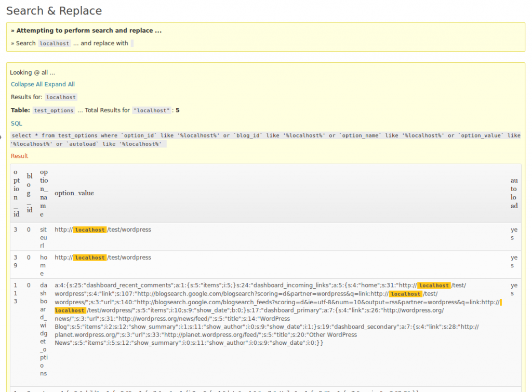Click the 'Looking @ all ...' text
This screenshot has width=532, height=392.
click(32, 73)
